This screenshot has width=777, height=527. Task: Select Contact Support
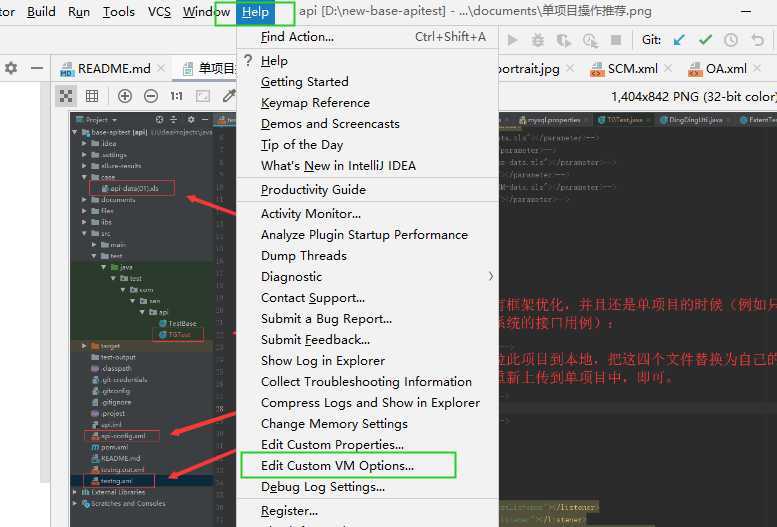[x=368, y=298]
